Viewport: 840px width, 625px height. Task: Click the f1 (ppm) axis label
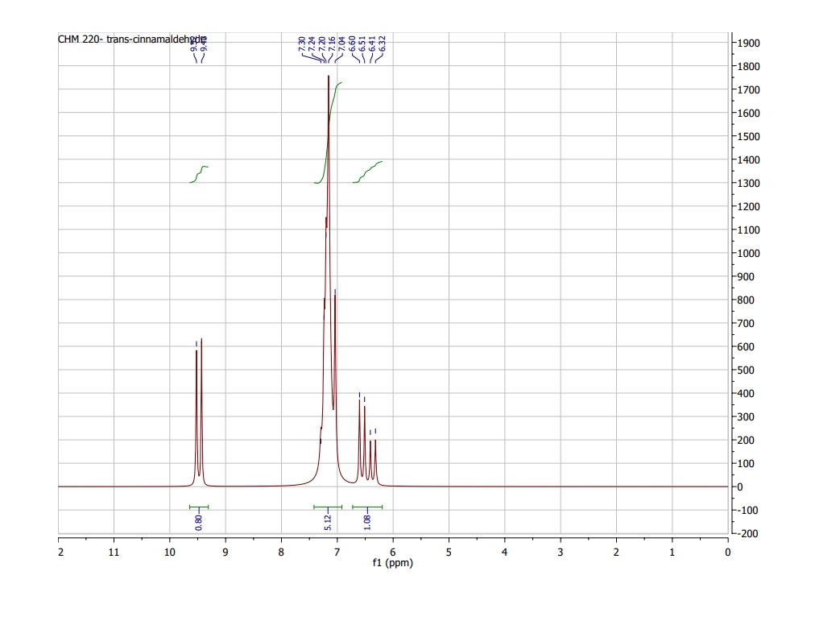[394, 564]
